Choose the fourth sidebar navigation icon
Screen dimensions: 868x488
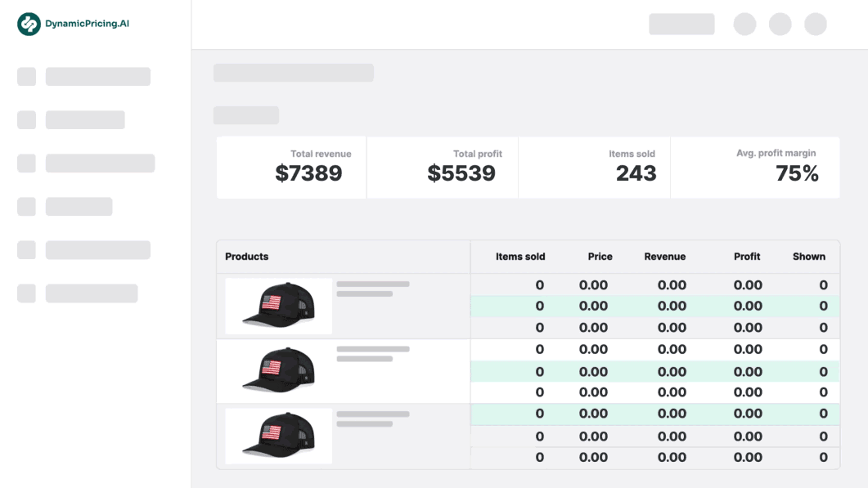click(x=26, y=207)
